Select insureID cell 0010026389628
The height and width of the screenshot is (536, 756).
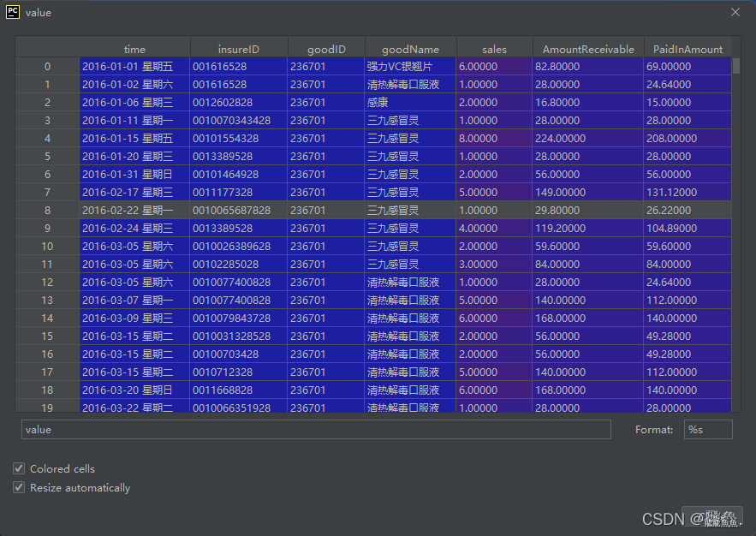coord(239,247)
